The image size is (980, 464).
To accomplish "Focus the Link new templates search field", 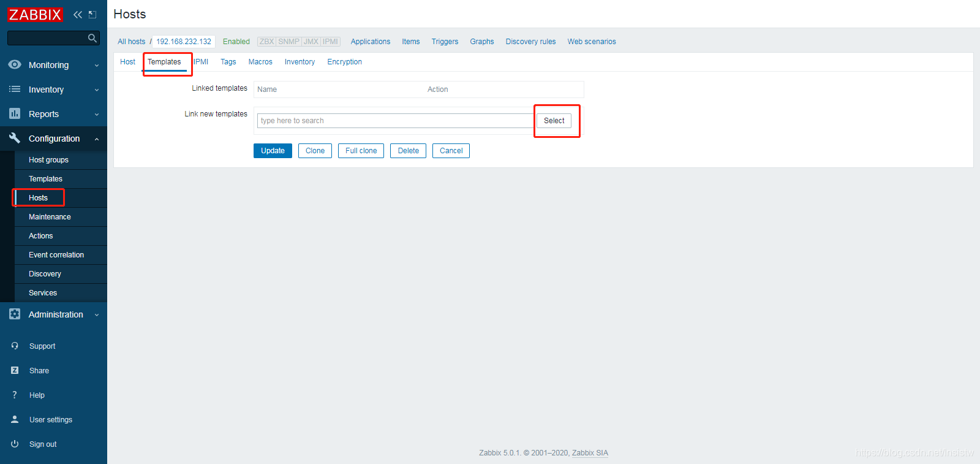I will click(x=396, y=121).
